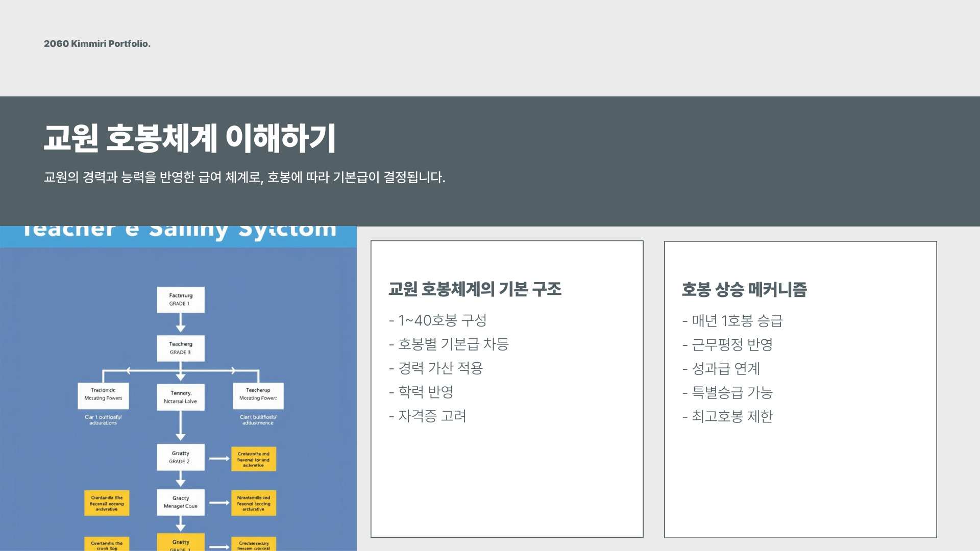Select the bullet 최고호봉 제한
Screen dimensions: 980x551
click(x=727, y=417)
